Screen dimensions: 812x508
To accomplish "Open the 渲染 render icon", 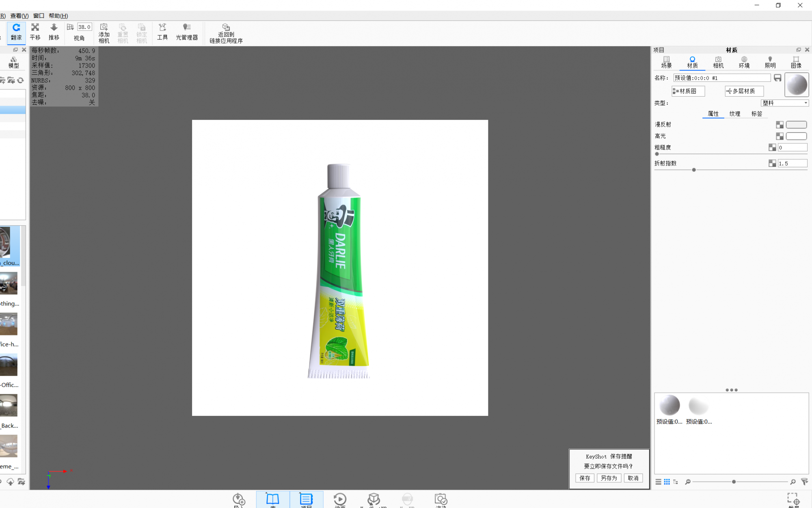I will [x=441, y=499].
